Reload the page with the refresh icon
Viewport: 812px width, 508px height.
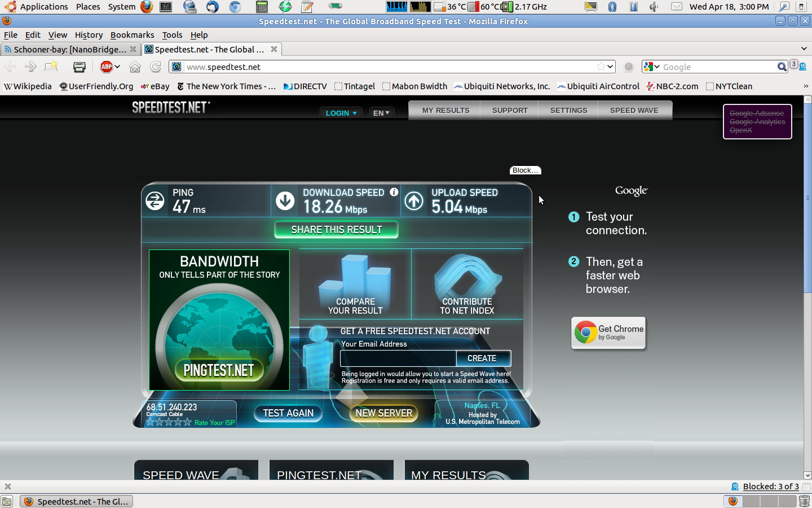tap(156, 67)
